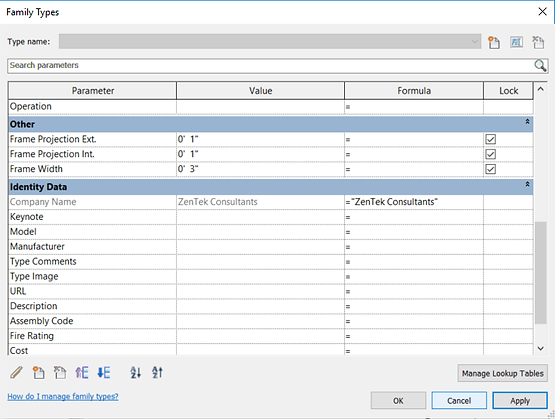
Task: Click the Delete Type icon at top right
Action: pyautogui.click(x=538, y=42)
